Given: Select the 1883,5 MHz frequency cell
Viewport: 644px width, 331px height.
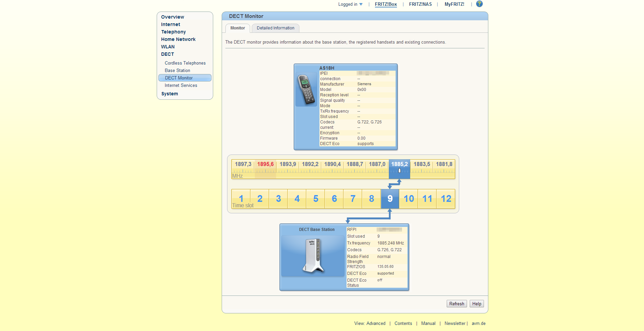Looking at the screenshot, I should click(x=422, y=169).
